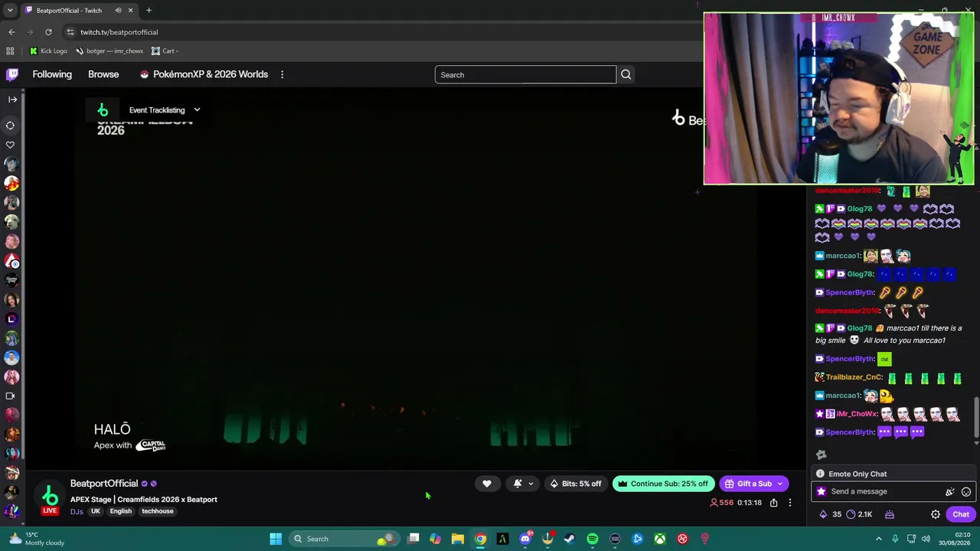Click the Trailblazer_CnC username in chat
The width and height of the screenshot is (980, 551).
click(854, 377)
